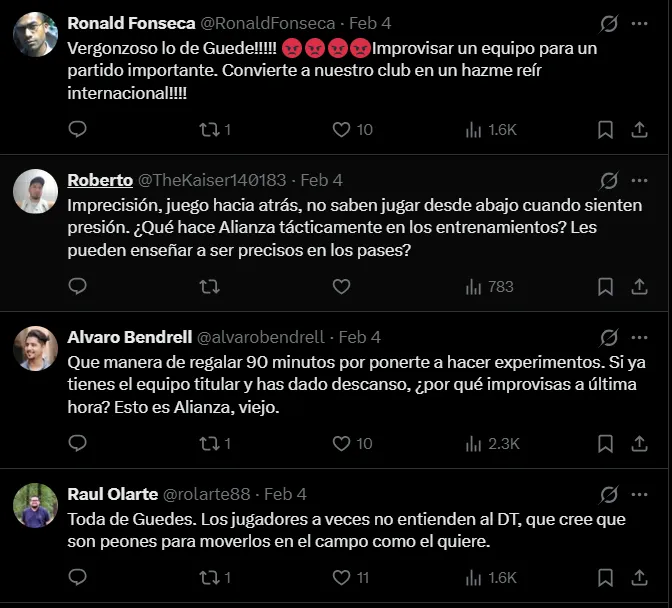Like Roberto's tweet about Alianza
This screenshot has height=608, width=672.
342,286
